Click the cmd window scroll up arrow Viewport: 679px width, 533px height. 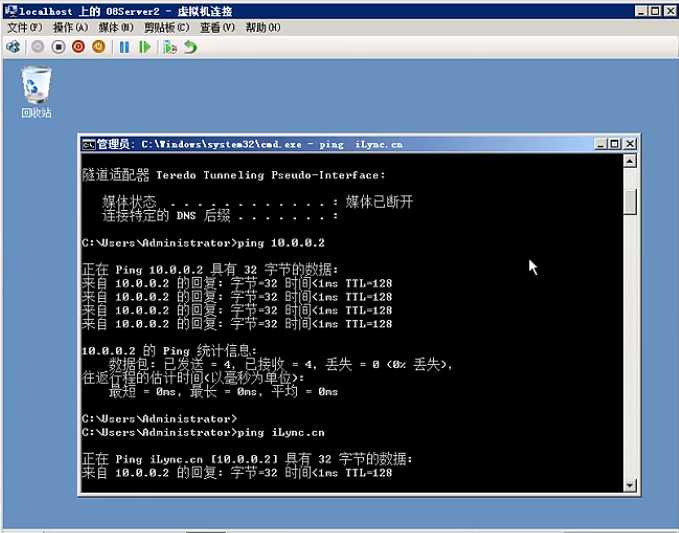pyautogui.click(x=630, y=162)
